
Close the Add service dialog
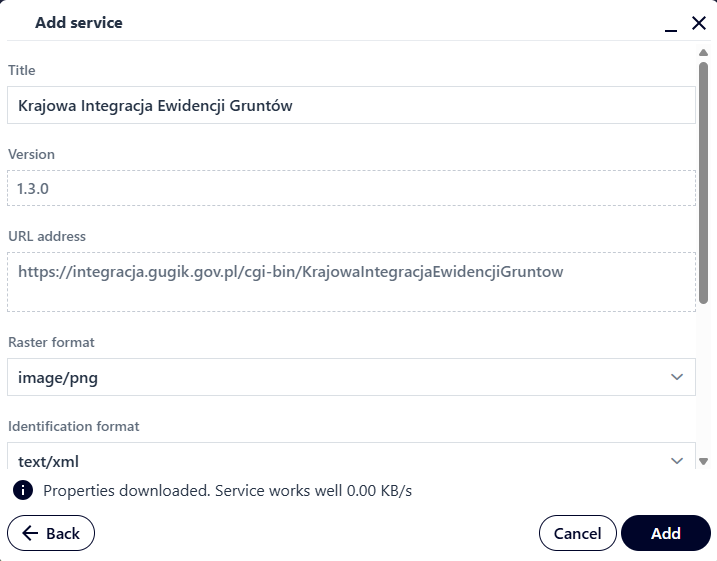coord(699,23)
